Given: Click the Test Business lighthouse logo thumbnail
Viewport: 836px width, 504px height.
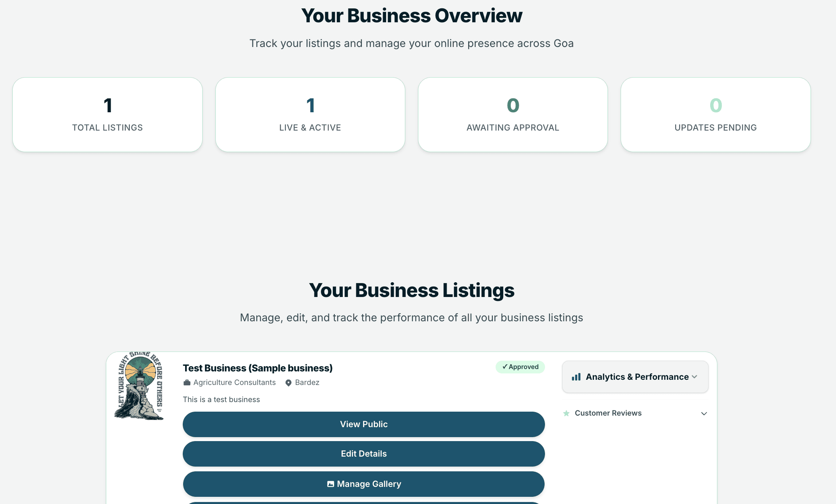Looking at the screenshot, I should pyautogui.click(x=139, y=386).
